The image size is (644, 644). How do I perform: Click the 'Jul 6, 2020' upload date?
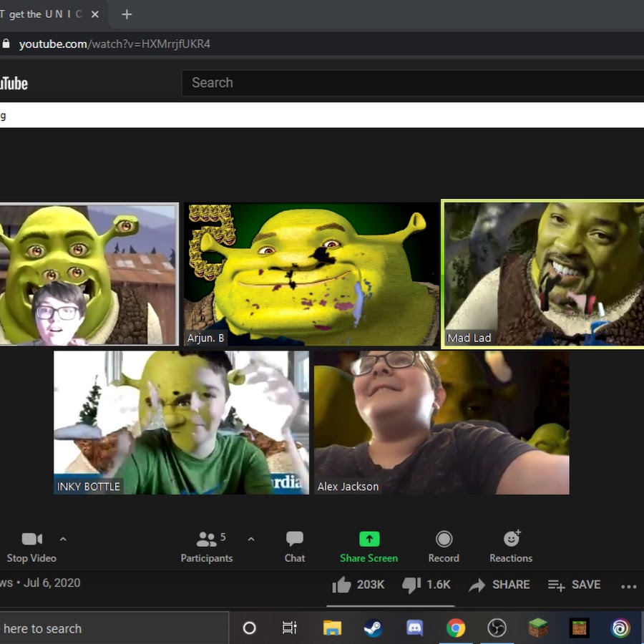[52, 582]
